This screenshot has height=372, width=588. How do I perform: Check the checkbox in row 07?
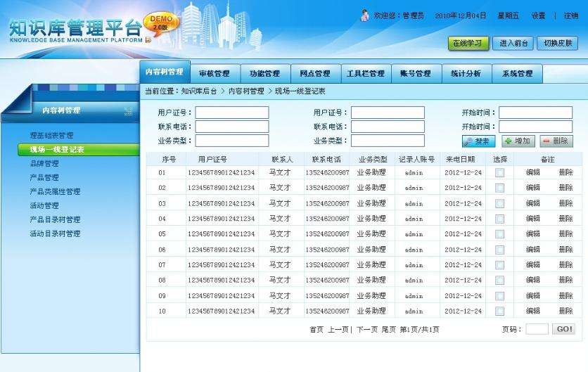(x=499, y=265)
